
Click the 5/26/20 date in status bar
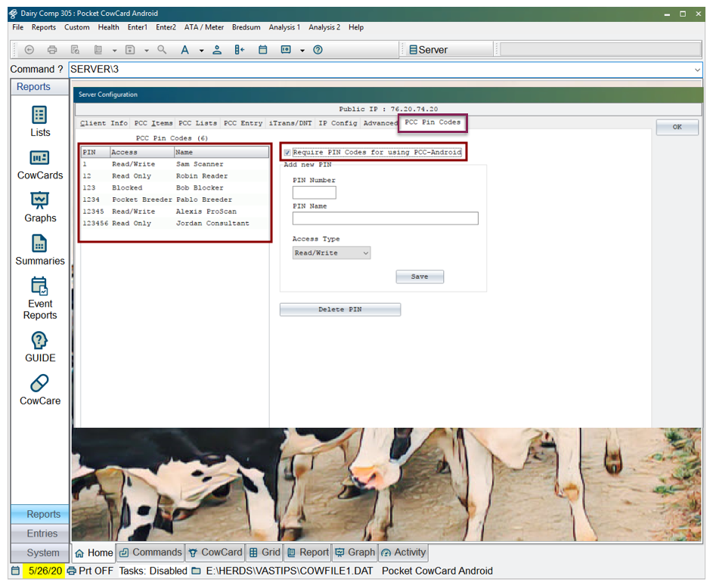(x=45, y=571)
